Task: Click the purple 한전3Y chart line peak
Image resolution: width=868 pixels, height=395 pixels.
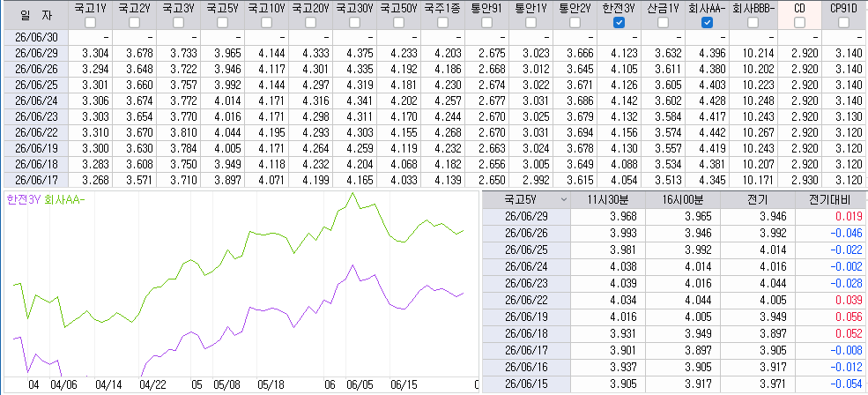Action: pos(352,266)
